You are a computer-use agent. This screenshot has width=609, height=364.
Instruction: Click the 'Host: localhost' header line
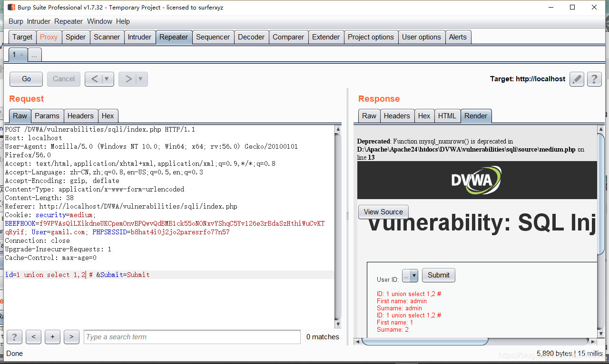(33, 138)
